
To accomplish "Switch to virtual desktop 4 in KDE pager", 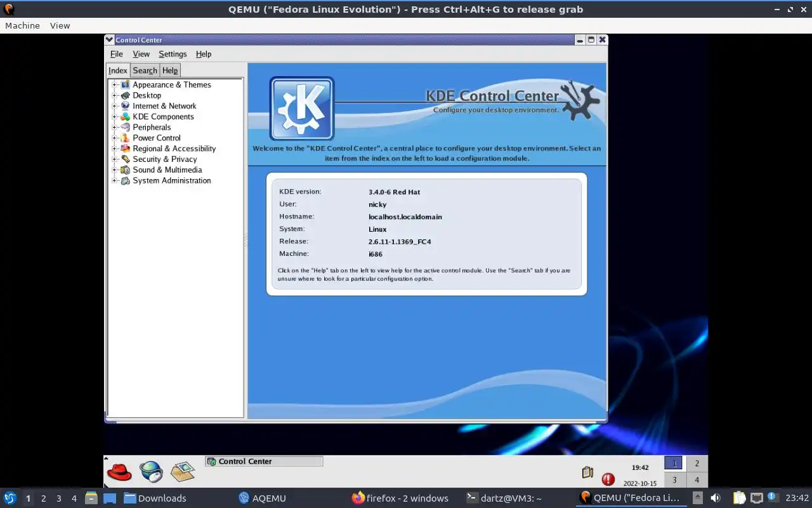I will (x=697, y=480).
